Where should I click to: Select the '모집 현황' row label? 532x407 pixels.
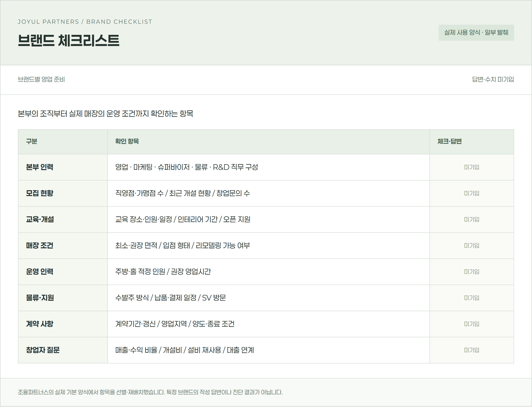tap(40, 193)
